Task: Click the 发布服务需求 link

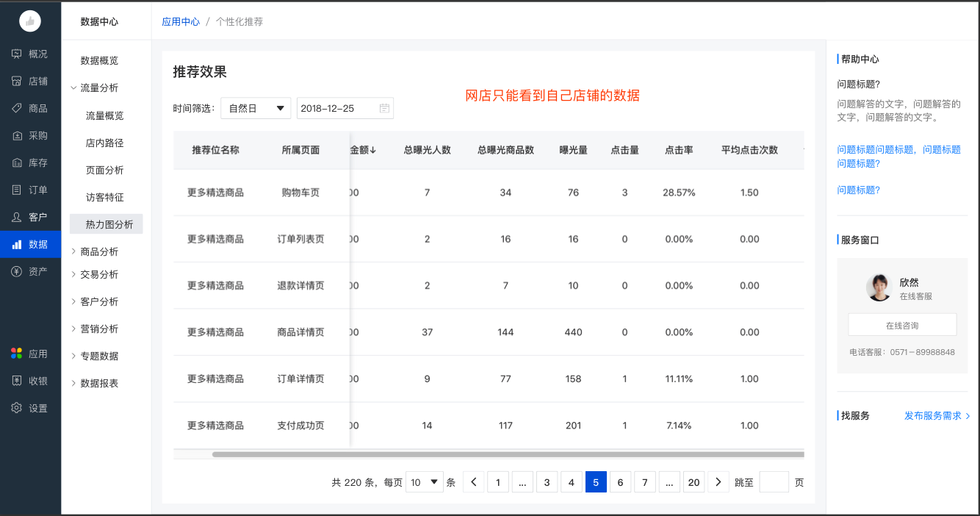Action: coord(937,415)
